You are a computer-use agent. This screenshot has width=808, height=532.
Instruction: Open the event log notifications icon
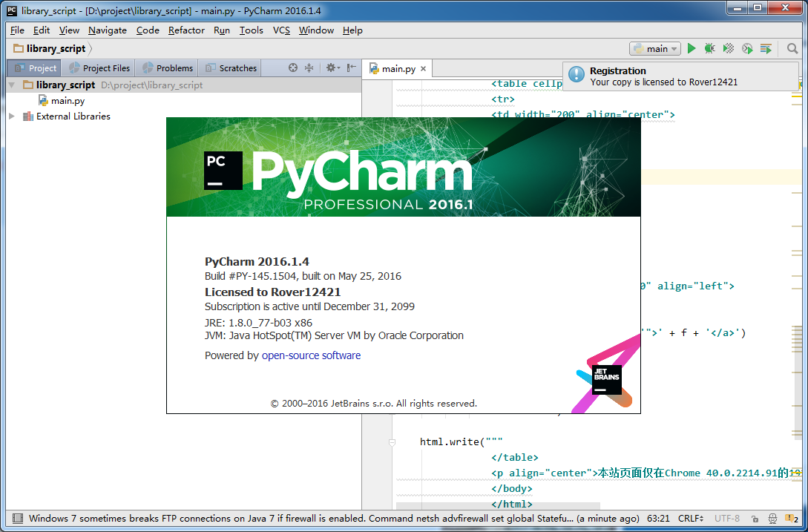click(x=791, y=518)
